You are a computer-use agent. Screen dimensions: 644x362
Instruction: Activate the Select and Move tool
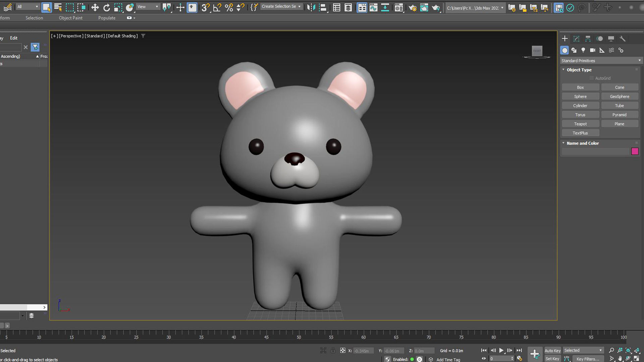(x=95, y=7)
